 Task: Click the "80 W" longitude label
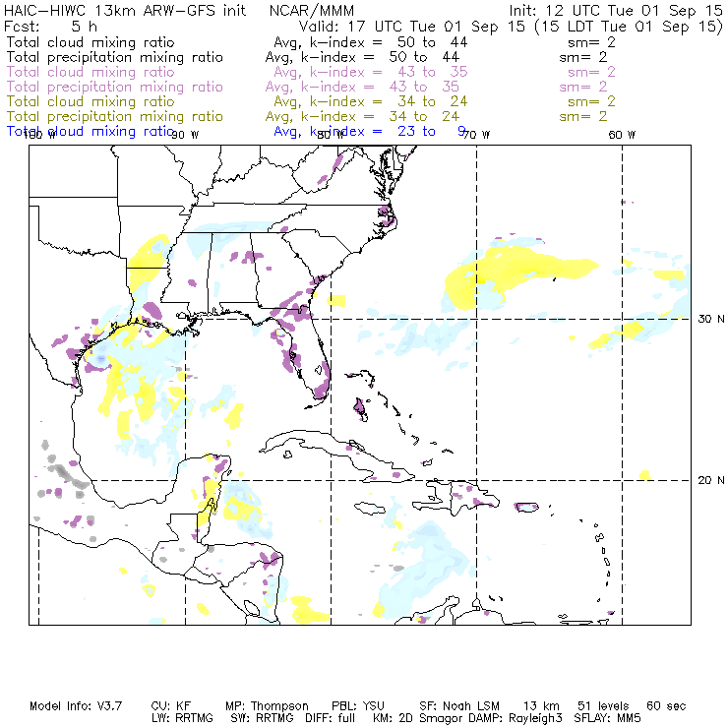point(331,135)
